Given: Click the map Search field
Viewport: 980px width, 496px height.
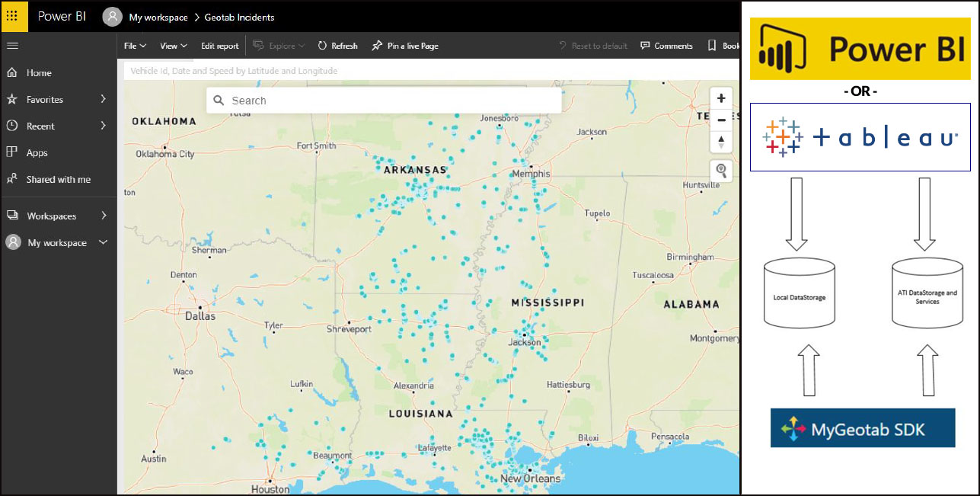Looking at the screenshot, I should (x=384, y=101).
